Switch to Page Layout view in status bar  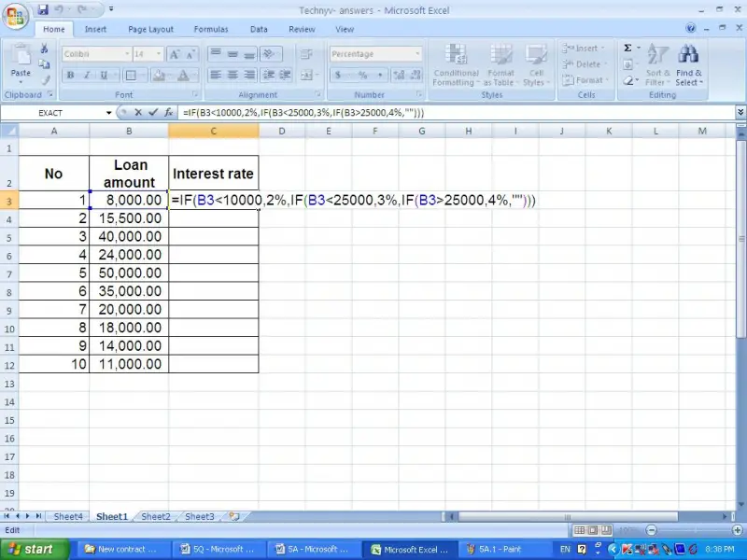[x=592, y=530]
